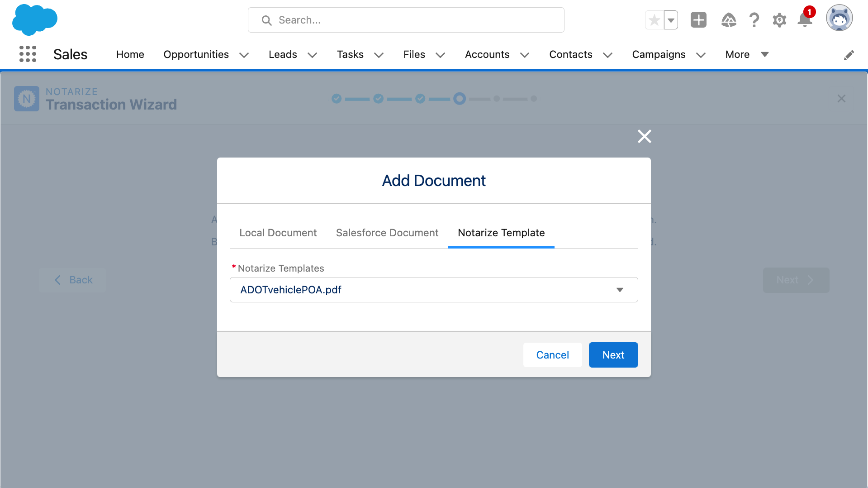Open the Setup gear icon
The width and height of the screenshot is (868, 488).
pyautogui.click(x=779, y=20)
